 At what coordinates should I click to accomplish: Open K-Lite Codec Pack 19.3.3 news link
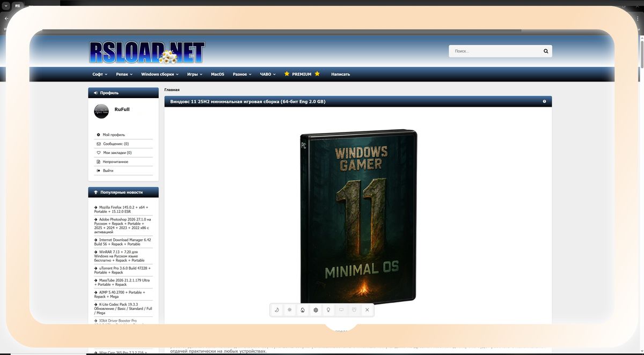point(123,308)
